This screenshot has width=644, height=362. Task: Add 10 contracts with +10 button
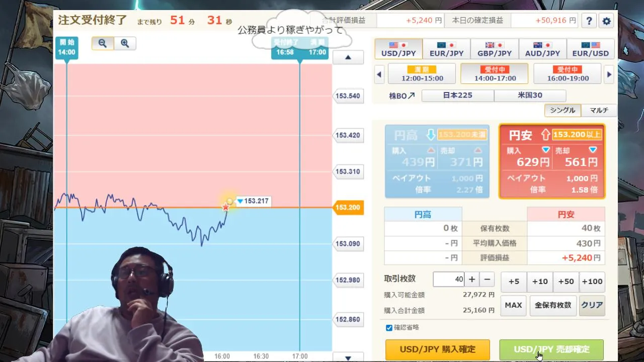[x=540, y=282]
